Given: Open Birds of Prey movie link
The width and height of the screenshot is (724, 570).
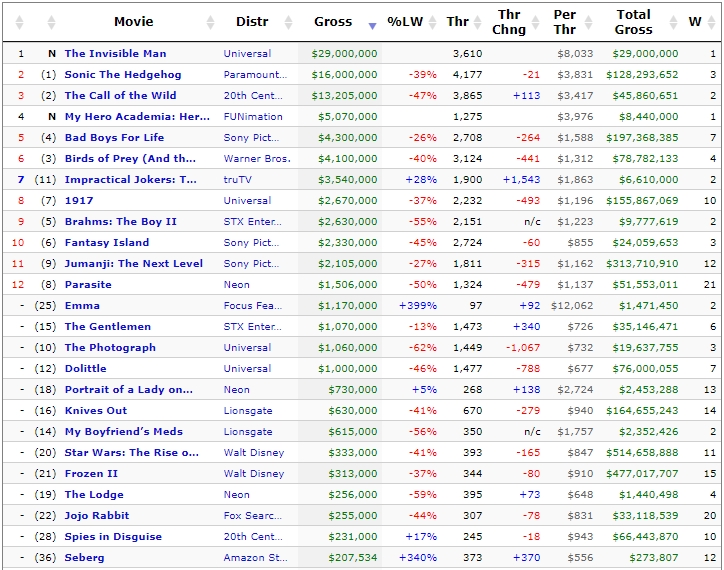Looking at the screenshot, I should tap(130, 159).
